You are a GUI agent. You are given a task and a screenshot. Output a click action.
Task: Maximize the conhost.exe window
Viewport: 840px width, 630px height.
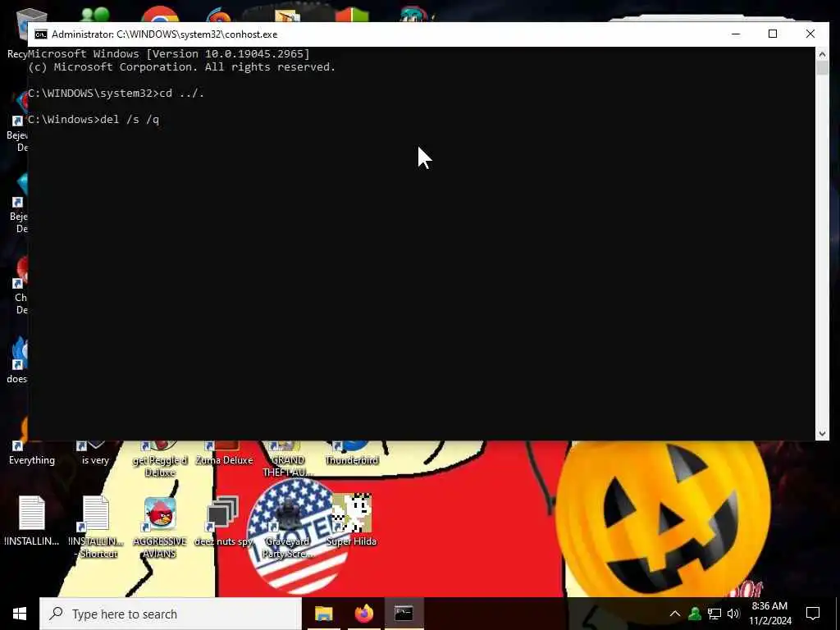pos(773,34)
